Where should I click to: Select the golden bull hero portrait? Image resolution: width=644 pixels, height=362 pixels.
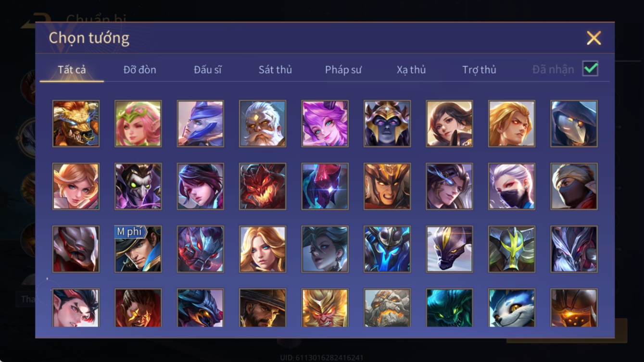tap(76, 124)
